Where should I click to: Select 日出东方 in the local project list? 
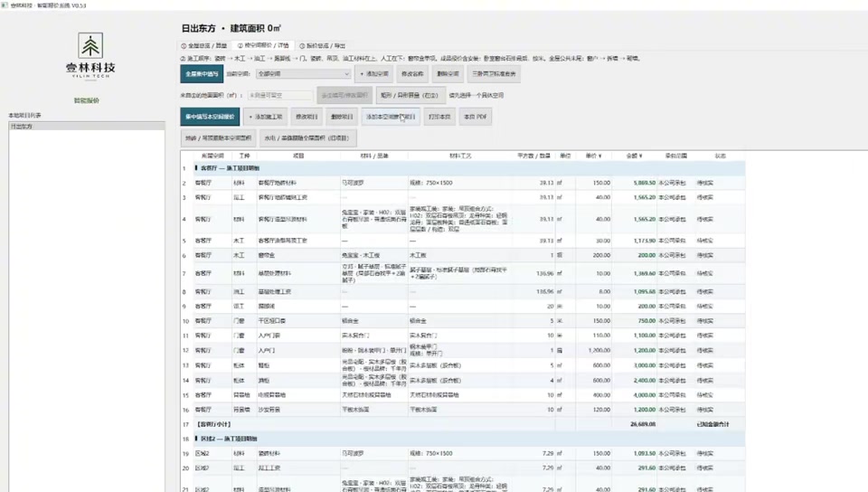pos(87,127)
